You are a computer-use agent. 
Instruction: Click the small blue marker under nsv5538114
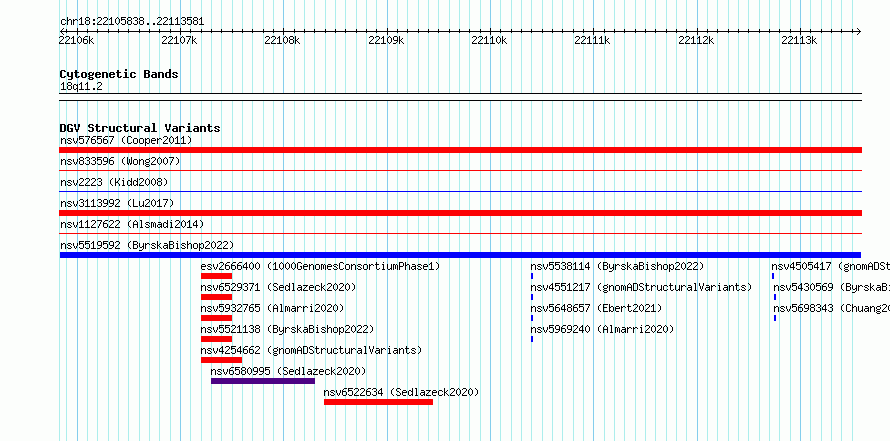[x=532, y=276]
